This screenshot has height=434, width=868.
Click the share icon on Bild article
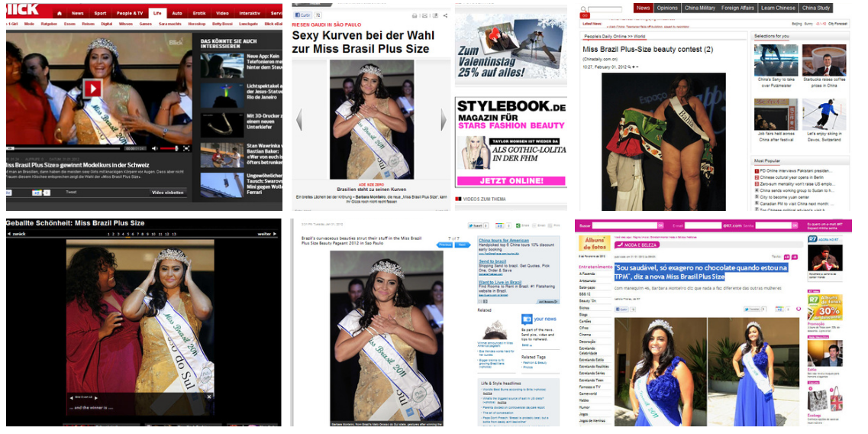445,15
